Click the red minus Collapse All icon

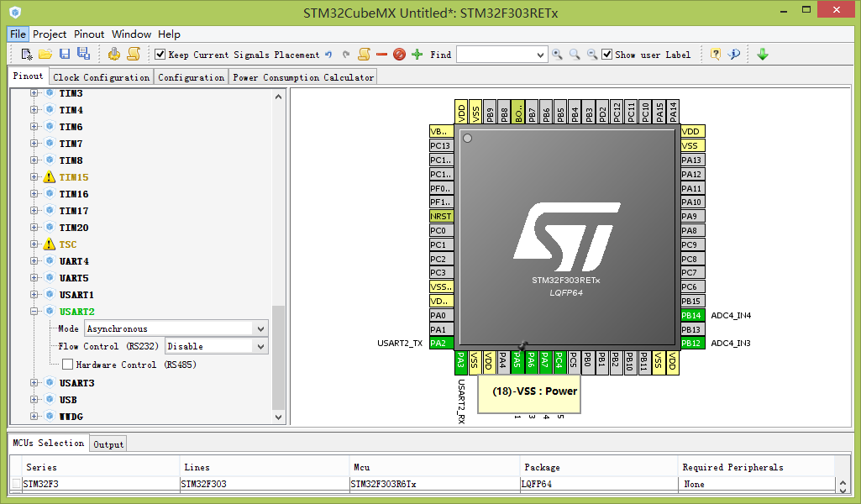[381, 55]
